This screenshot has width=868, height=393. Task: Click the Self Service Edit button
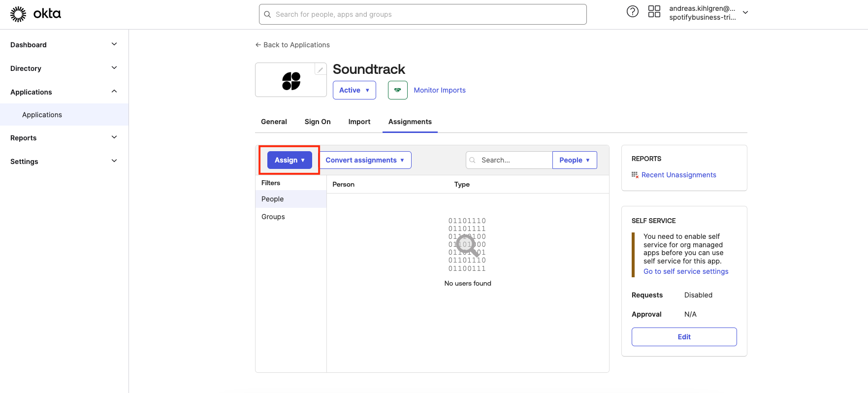tap(684, 337)
